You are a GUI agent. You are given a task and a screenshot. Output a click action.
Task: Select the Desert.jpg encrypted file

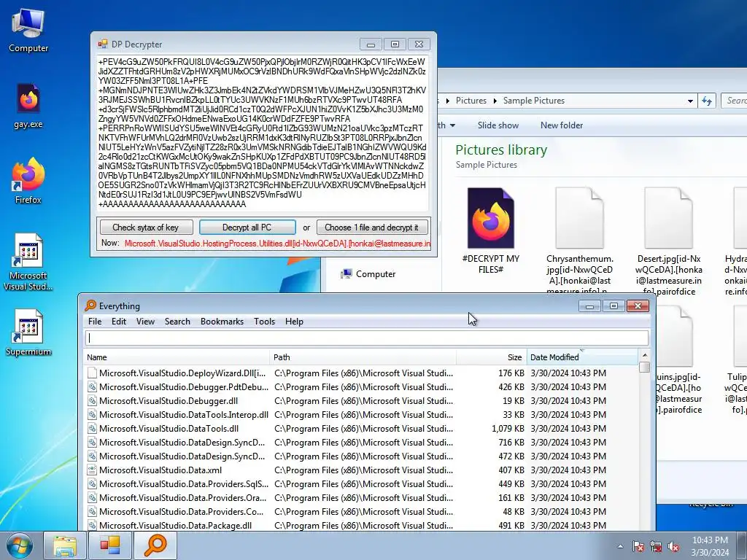668,241
